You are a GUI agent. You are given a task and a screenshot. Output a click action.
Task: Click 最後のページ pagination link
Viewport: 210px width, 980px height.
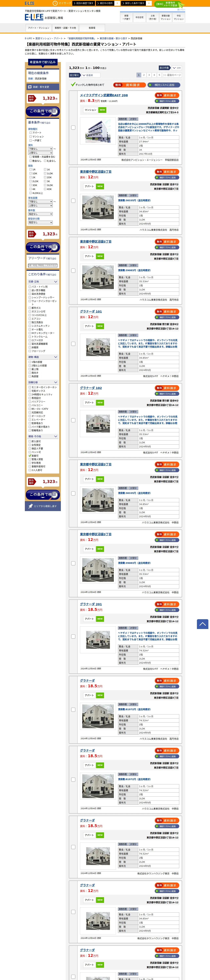[x=172, y=75]
